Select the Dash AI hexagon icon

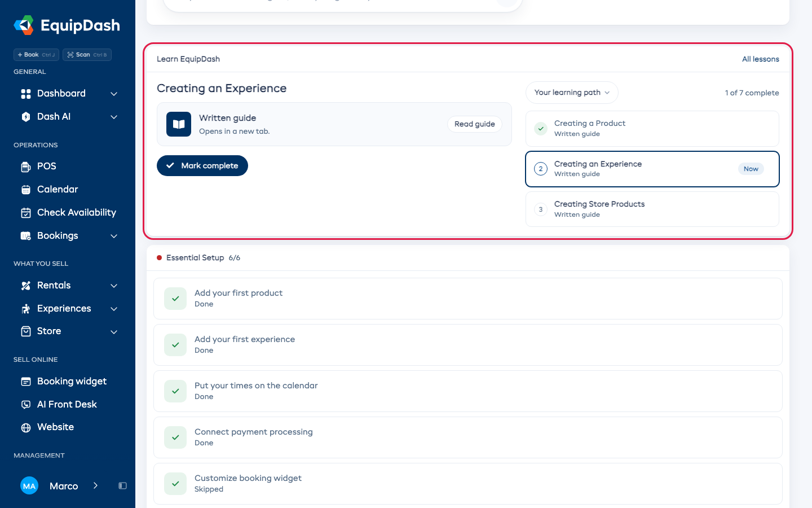[26, 117]
